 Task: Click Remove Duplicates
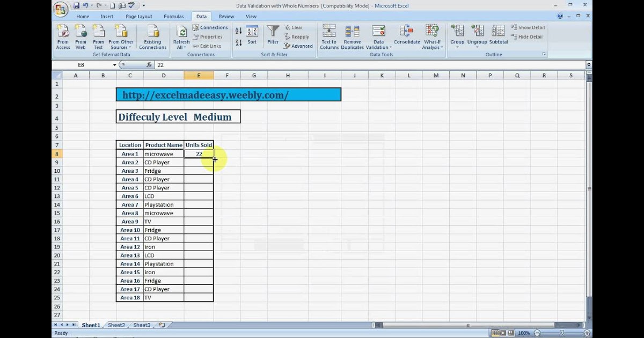[x=353, y=38]
